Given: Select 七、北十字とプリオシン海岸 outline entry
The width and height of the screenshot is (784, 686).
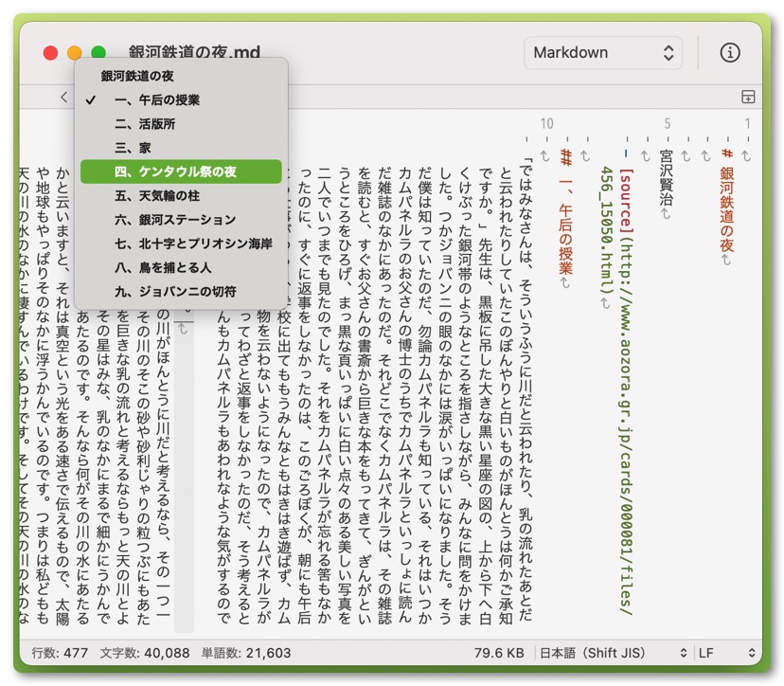Looking at the screenshot, I should pyautogui.click(x=193, y=244).
